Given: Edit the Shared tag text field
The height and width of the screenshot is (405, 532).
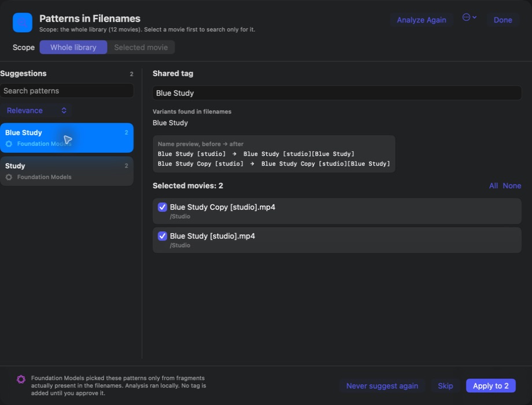Looking at the screenshot, I should coord(337,93).
